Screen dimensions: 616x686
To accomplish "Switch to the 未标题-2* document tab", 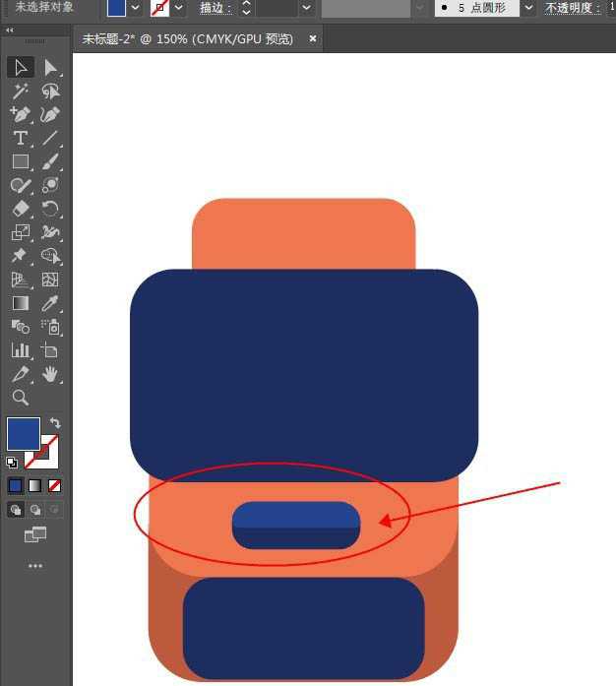I will (187, 38).
